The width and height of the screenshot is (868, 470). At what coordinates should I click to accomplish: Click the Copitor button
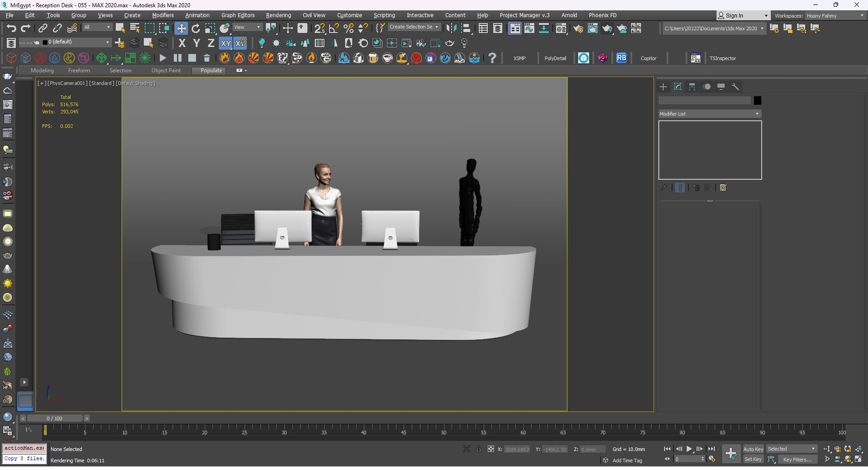point(649,58)
